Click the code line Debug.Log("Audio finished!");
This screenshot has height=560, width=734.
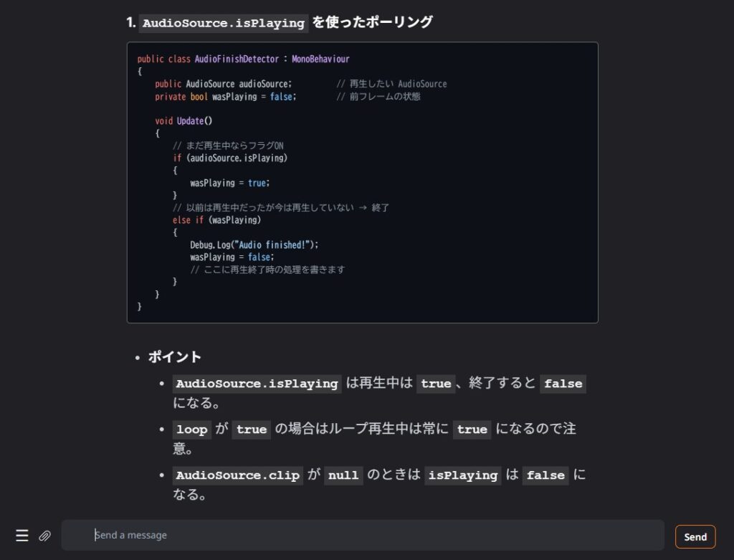(x=254, y=245)
